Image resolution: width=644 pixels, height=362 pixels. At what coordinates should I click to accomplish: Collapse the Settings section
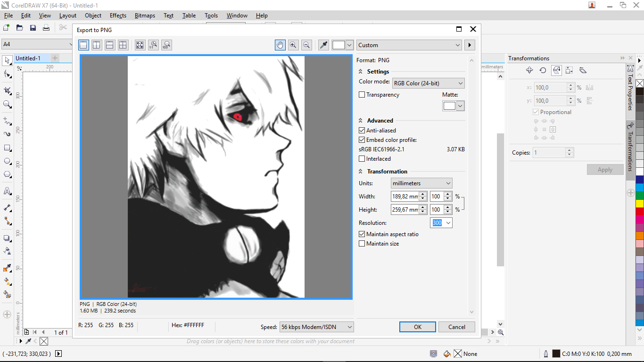(x=361, y=72)
